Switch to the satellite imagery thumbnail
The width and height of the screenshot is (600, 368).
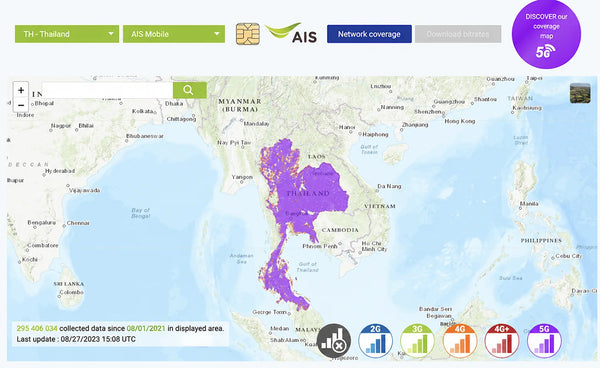point(580,93)
